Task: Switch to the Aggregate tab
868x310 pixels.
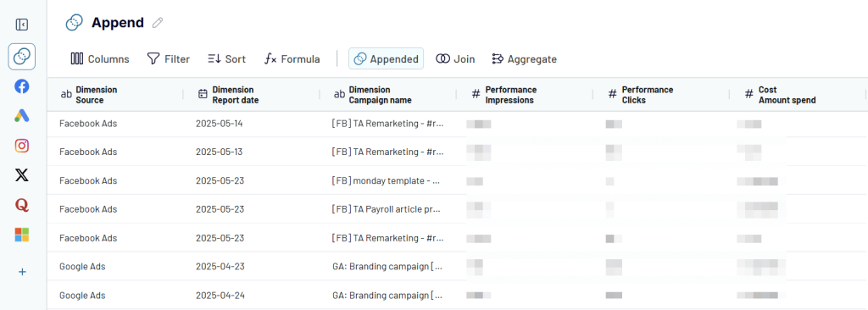Action: pyautogui.click(x=524, y=58)
